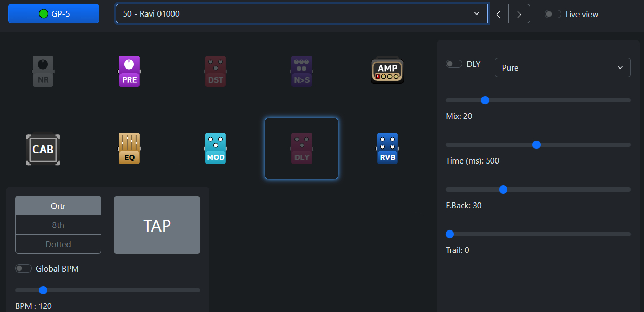This screenshot has width=644, height=312.
Task: Choose the 8th note division option
Action: [58, 225]
